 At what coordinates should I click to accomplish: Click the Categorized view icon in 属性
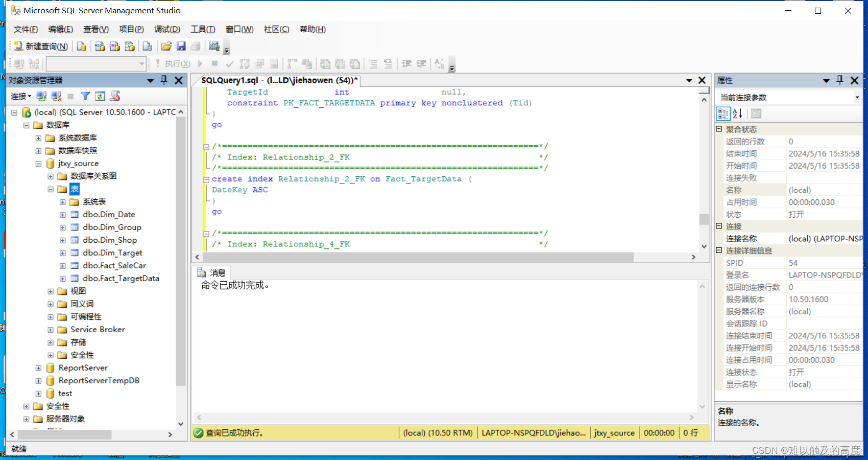click(x=723, y=113)
